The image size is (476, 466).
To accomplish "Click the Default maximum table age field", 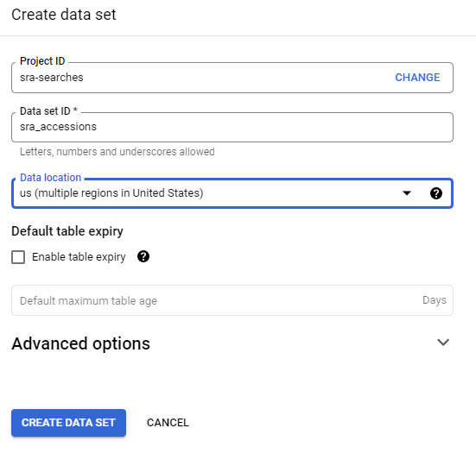I will pyautogui.click(x=232, y=300).
